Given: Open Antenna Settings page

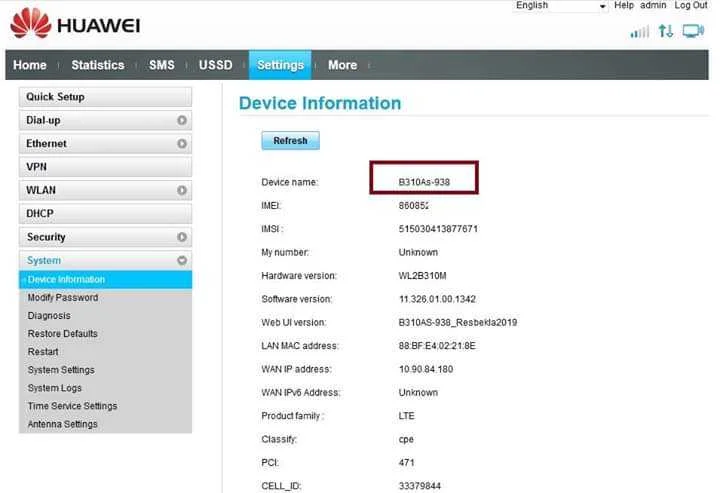Looking at the screenshot, I should pyautogui.click(x=62, y=424).
